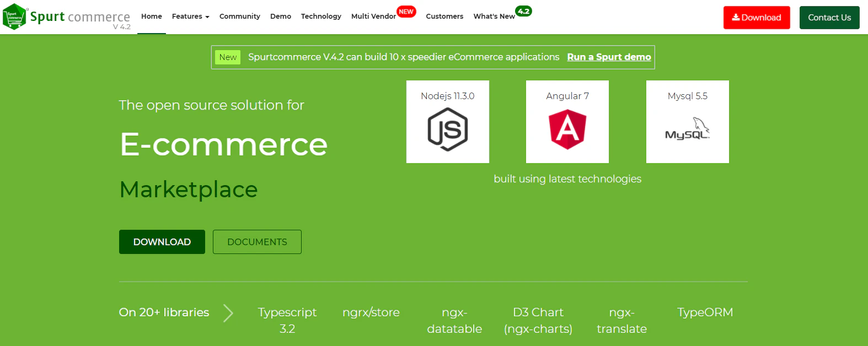Click the MySQL dolphin logo
Viewport: 868px width, 346px height.
(687, 128)
